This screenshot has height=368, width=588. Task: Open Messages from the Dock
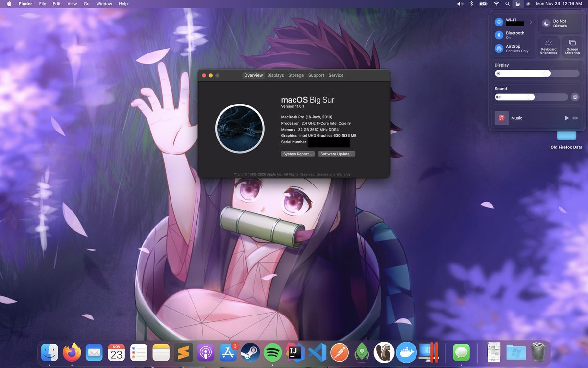[462, 352]
